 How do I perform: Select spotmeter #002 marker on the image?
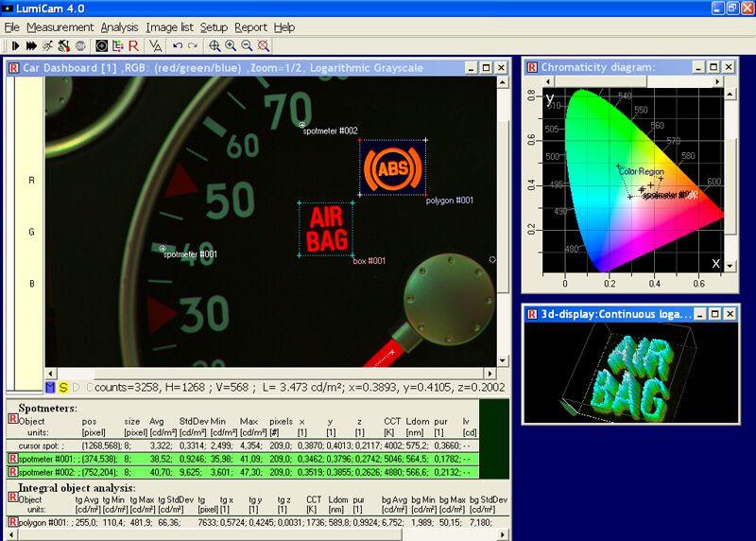click(x=302, y=125)
